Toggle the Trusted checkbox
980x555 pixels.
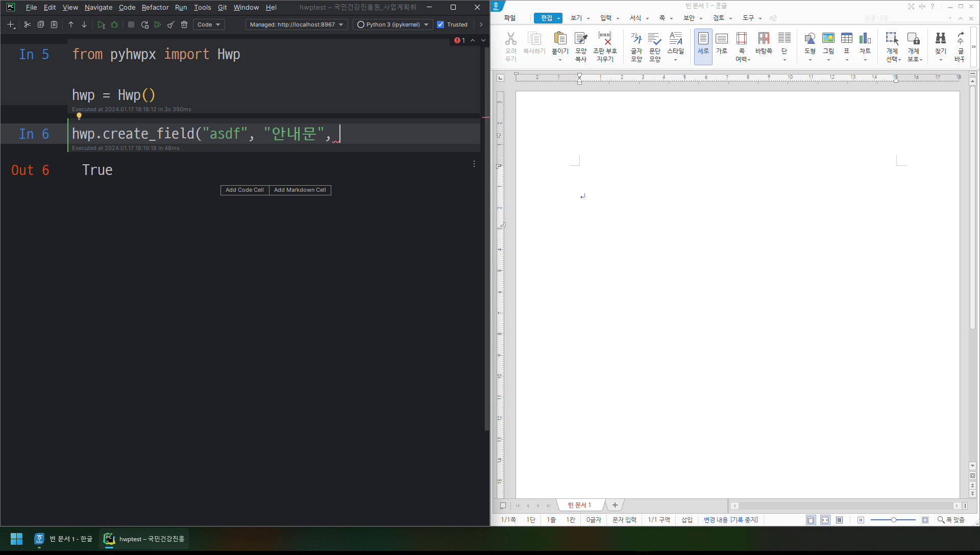[x=440, y=24]
